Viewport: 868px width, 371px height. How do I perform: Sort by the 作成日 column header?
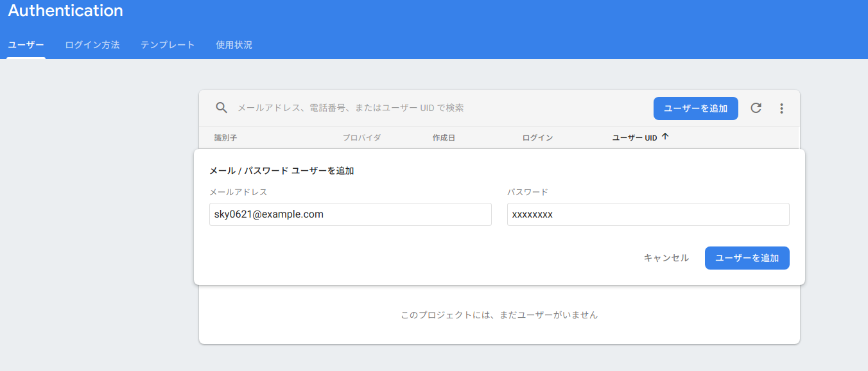[443, 137]
